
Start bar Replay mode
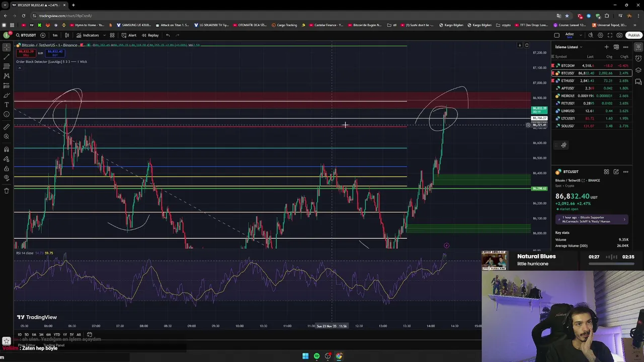pyautogui.click(x=150, y=35)
